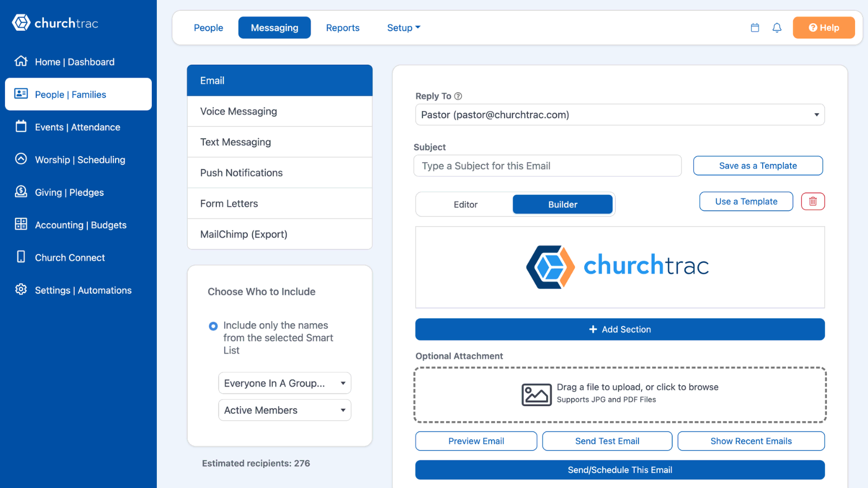The image size is (868, 488).
Task: Select Text Messaging in the list
Action: click(x=280, y=142)
